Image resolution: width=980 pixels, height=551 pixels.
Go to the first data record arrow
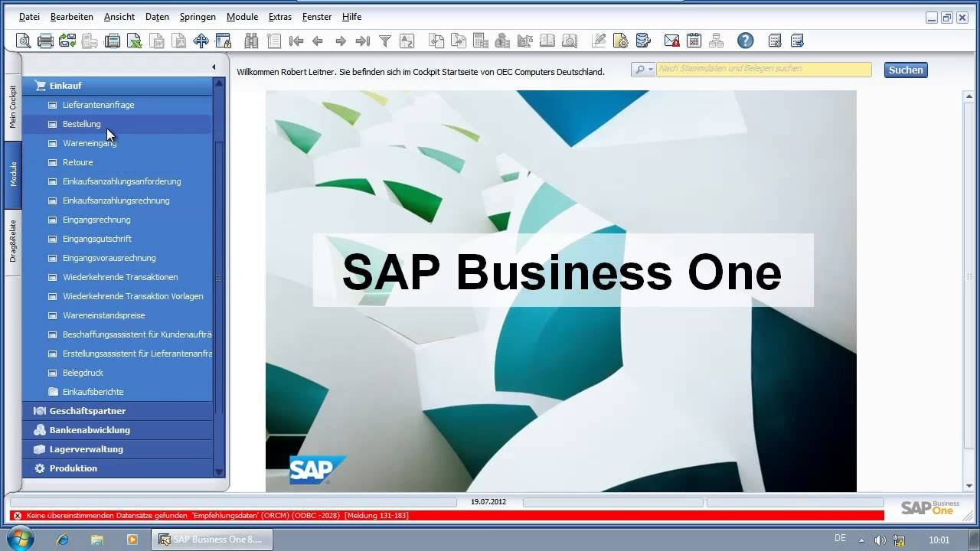[x=296, y=41]
